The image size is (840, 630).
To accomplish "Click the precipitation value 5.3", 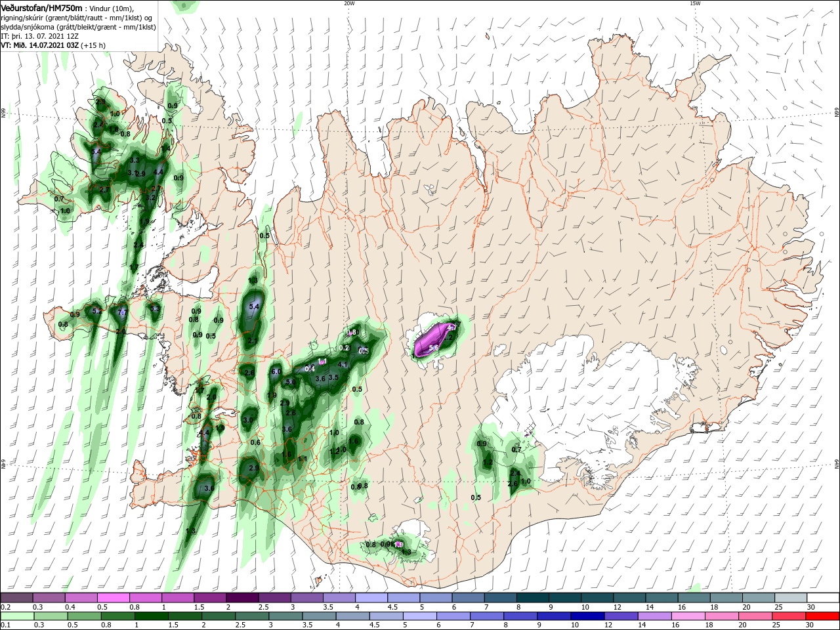I will (155, 308).
